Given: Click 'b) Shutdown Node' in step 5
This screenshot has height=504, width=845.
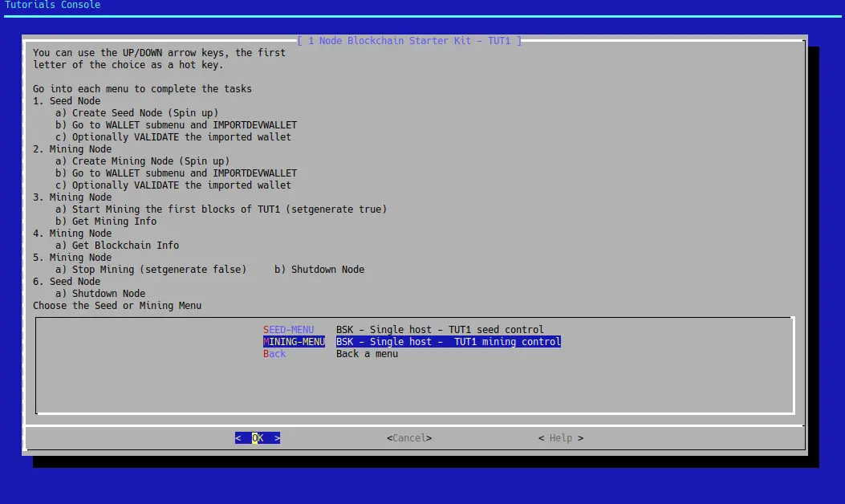Looking at the screenshot, I should tap(319, 270).
